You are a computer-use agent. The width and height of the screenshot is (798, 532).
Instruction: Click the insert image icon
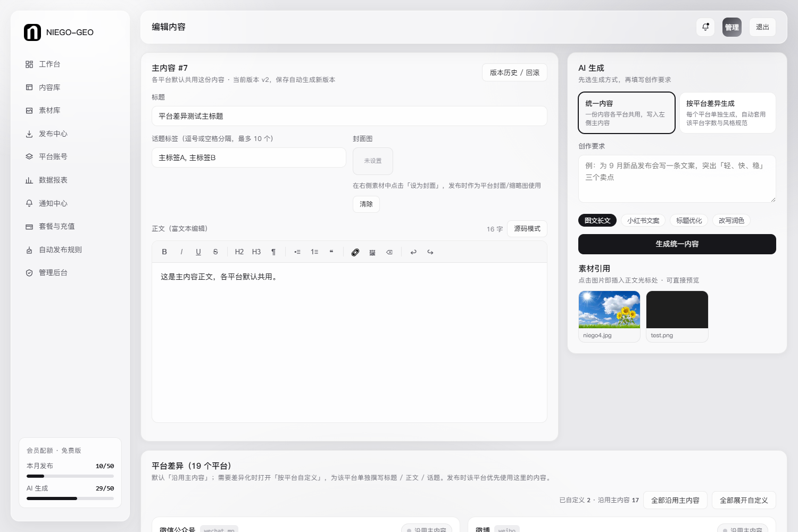pos(372,252)
